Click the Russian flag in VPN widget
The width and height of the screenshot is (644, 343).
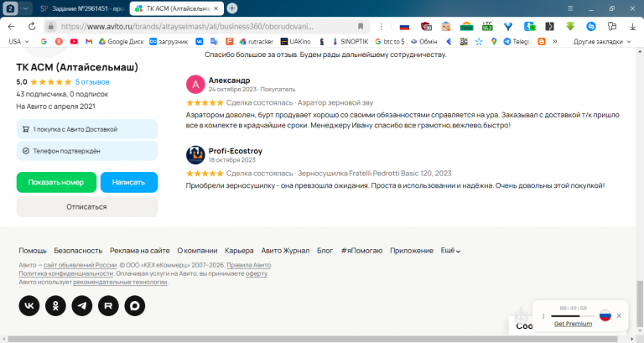pyautogui.click(x=605, y=315)
